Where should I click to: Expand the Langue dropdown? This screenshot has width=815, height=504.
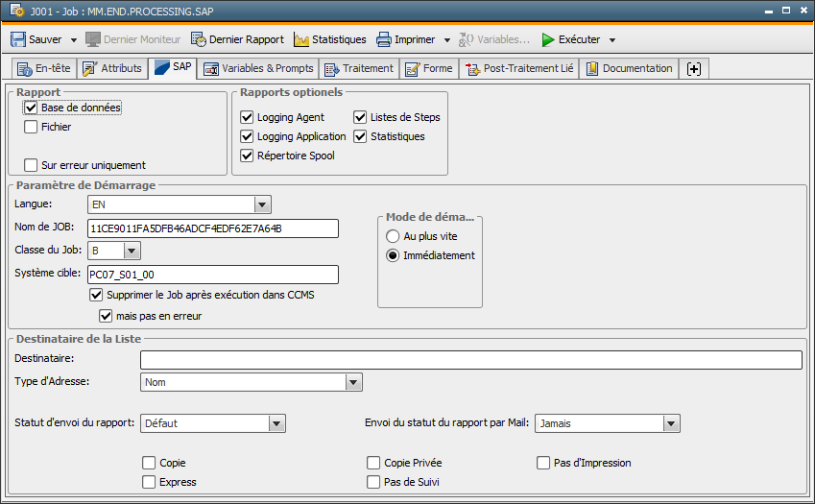262,204
